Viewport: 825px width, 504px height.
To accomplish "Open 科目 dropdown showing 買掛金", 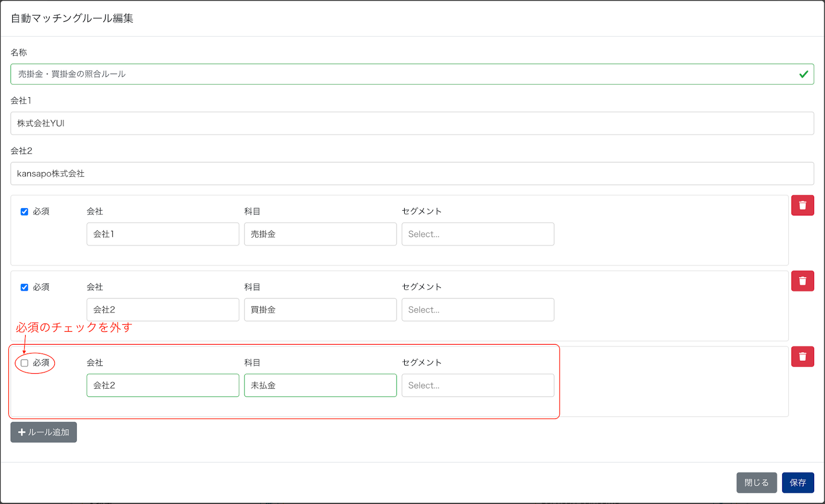I will click(320, 310).
